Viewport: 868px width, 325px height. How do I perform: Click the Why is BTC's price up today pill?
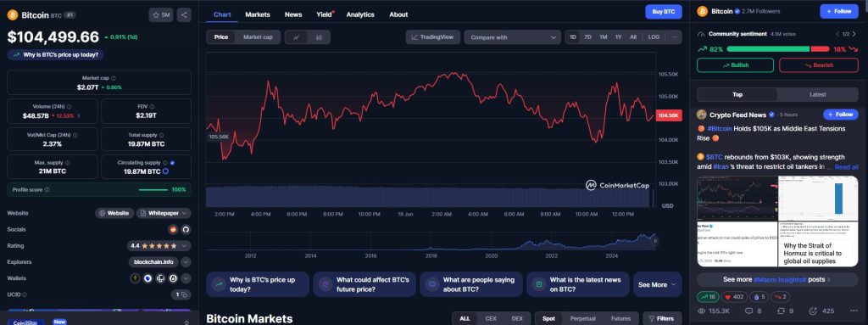55,55
